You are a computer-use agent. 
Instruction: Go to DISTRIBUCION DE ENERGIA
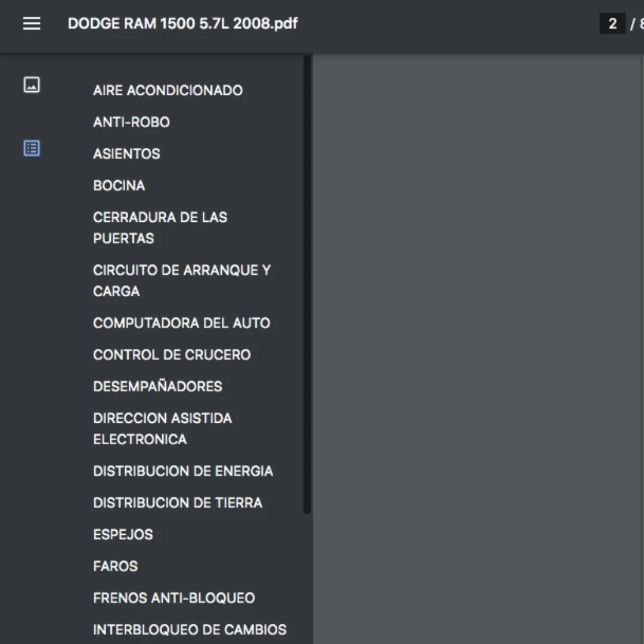(182, 471)
